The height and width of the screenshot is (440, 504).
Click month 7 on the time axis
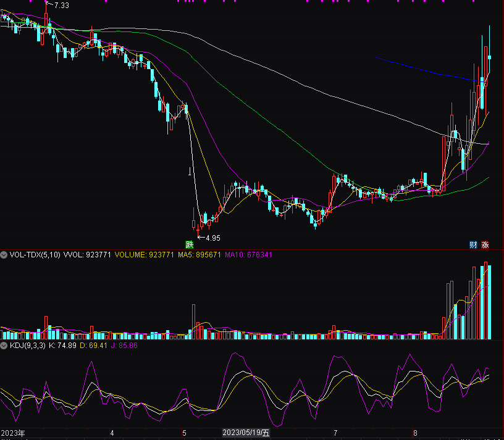335,433
